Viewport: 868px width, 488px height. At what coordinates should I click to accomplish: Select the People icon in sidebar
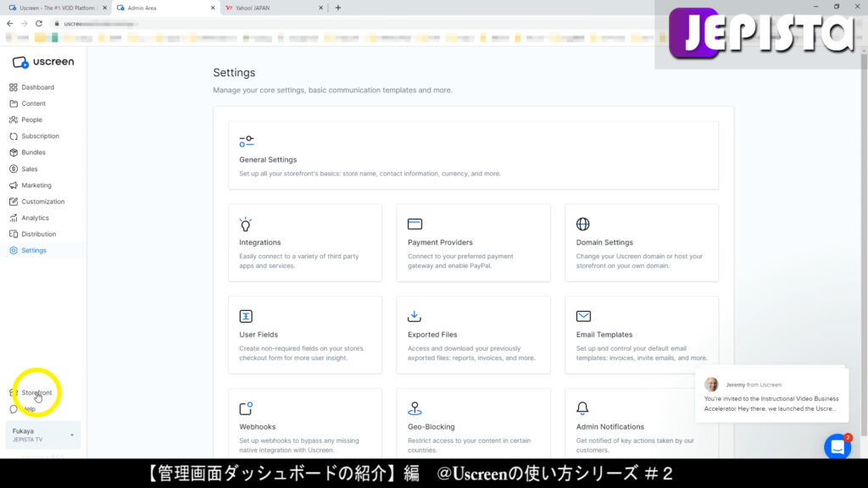pyautogui.click(x=14, y=119)
